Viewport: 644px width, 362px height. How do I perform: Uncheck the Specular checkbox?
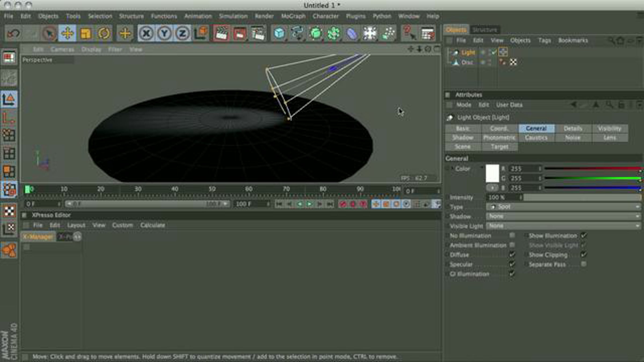point(512,264)
